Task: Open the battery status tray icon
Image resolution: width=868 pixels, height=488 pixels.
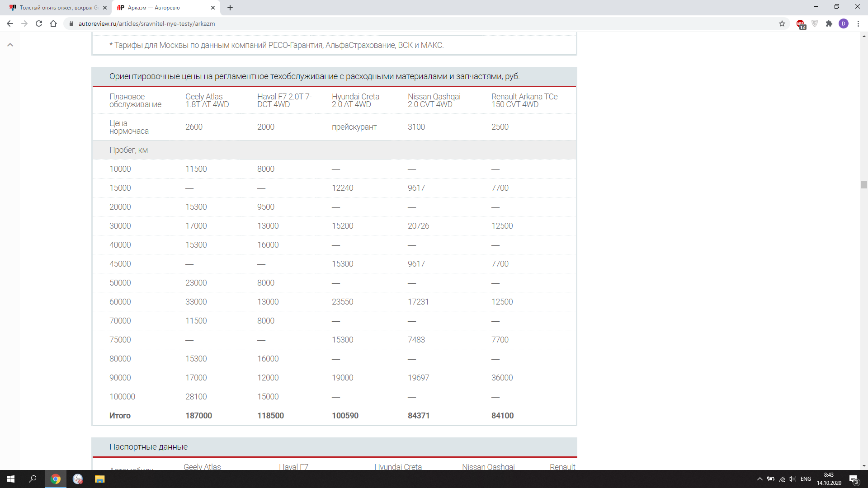Action: click(x=771, y=479)
